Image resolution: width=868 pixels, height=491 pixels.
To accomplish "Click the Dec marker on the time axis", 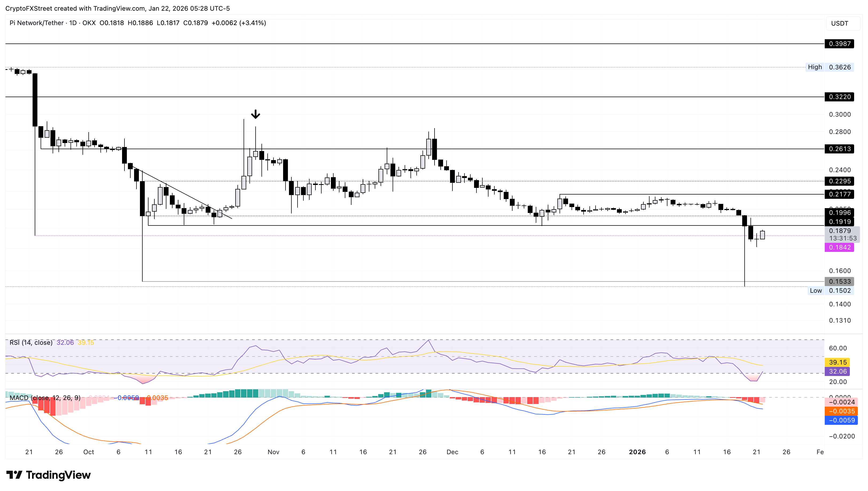I will (x=452, y=452).
